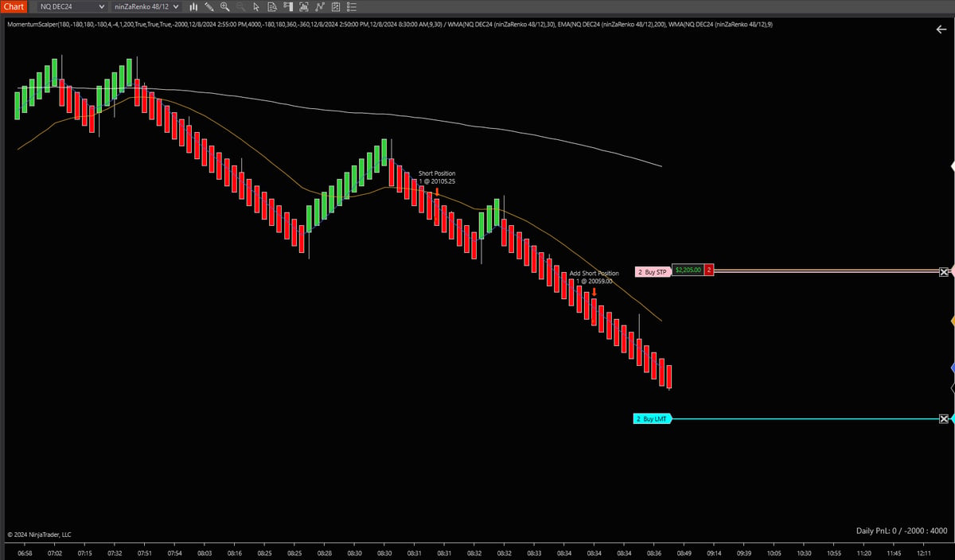Click the Buy STP order flag
955x560 pixels.
(653, 271)
